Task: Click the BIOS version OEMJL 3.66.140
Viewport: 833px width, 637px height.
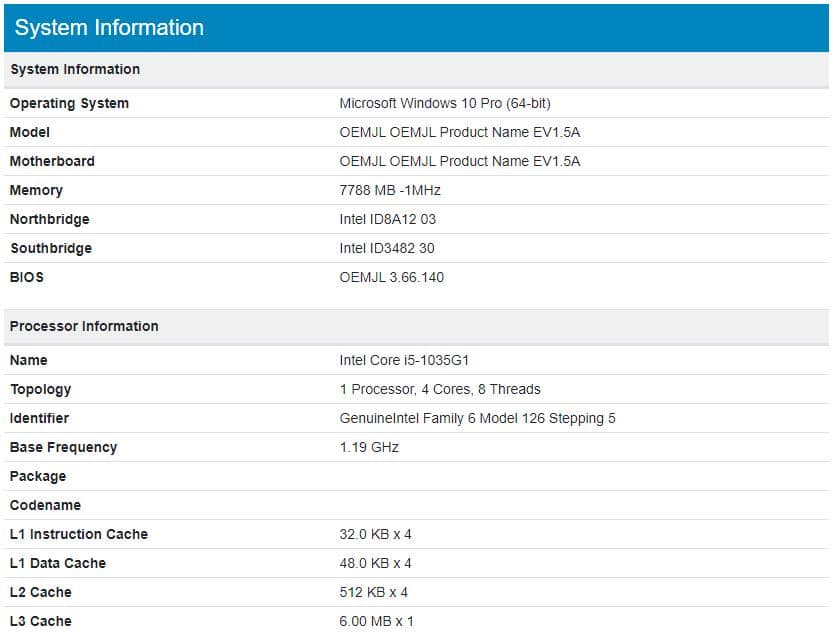Action: [x=392, y=277]
